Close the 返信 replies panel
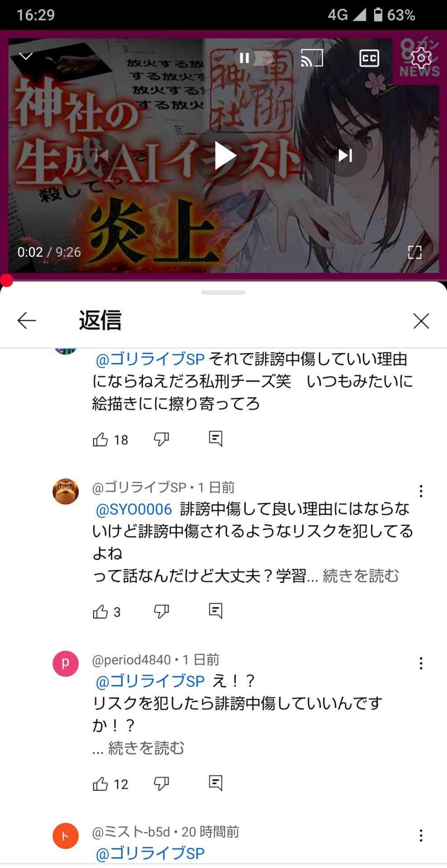 tap(421, 321)
